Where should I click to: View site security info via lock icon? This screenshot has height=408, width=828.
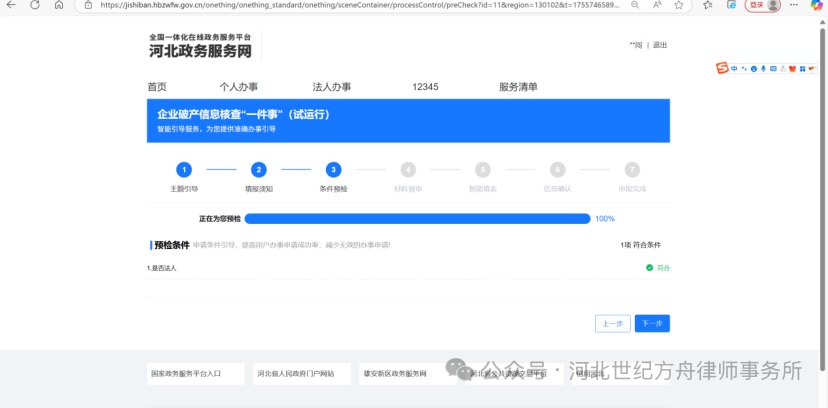(x=89, y=5)
